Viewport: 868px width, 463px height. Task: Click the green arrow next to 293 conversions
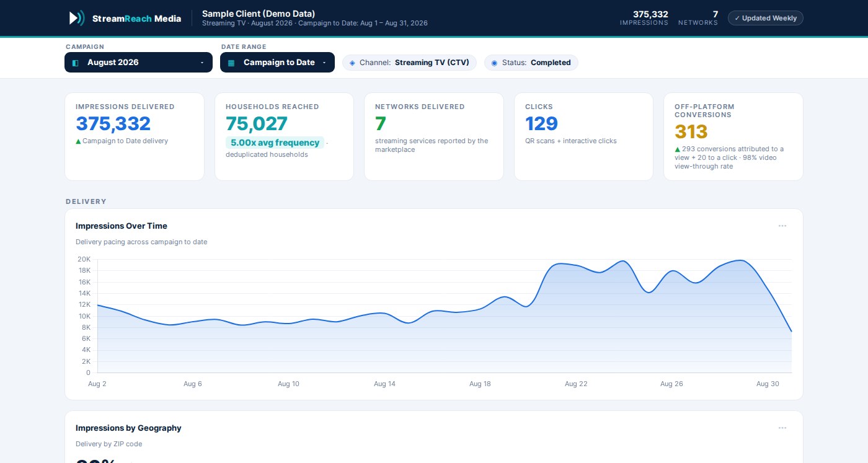[x=677, y=149]
